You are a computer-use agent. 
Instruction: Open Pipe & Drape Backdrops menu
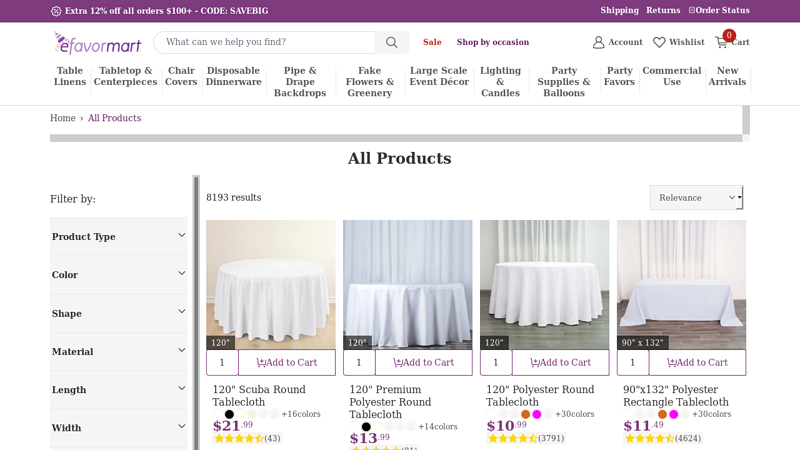coord(300,82)
